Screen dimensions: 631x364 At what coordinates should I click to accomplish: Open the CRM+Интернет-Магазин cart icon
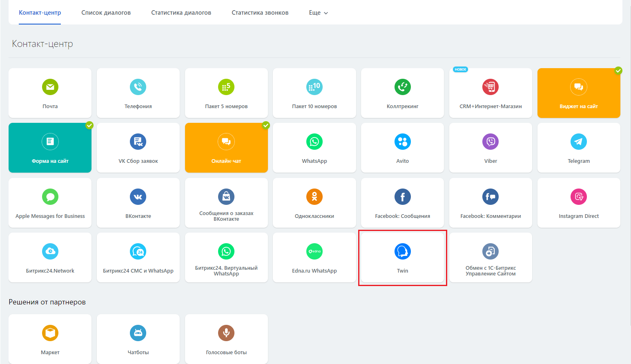(491, 87)
